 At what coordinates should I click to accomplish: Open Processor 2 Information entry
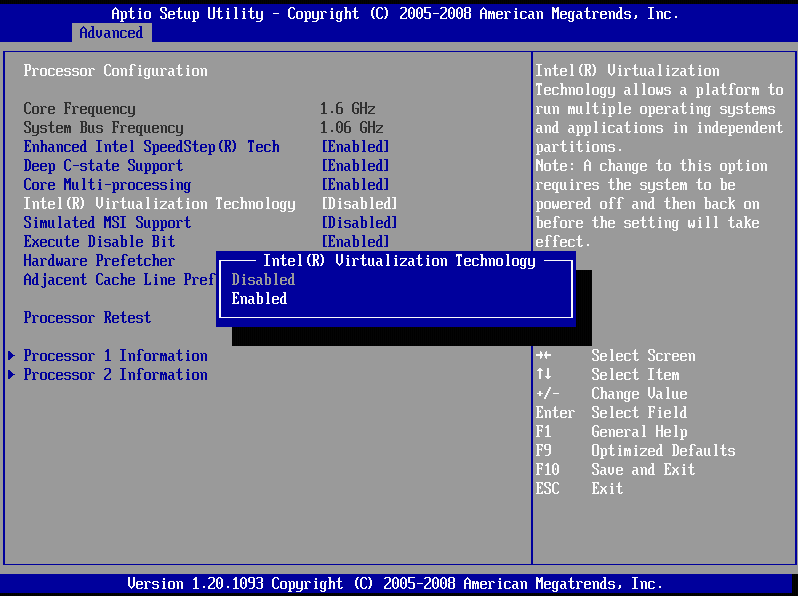pos(116,375)
